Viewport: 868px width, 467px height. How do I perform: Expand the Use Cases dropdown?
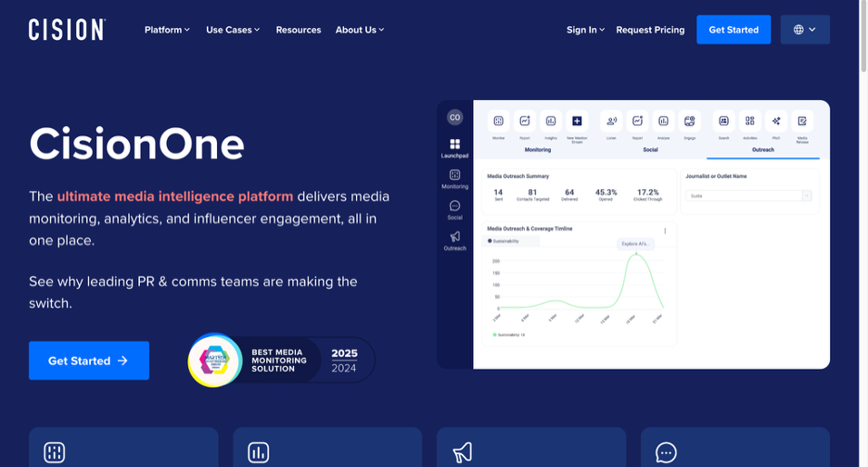click(233, 30)
